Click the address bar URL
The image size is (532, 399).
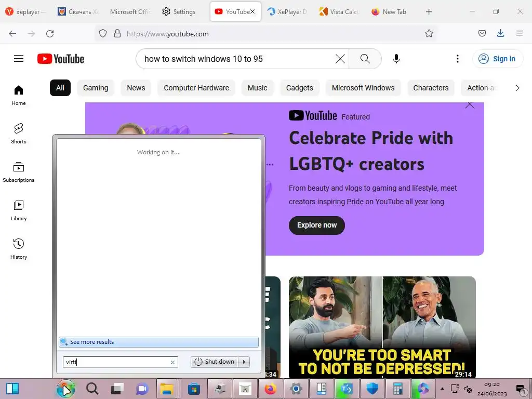point(168,34)
